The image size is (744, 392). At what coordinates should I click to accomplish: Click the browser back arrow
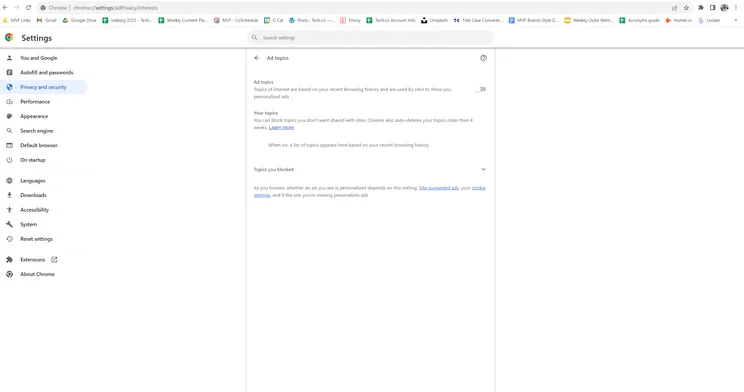5,8
